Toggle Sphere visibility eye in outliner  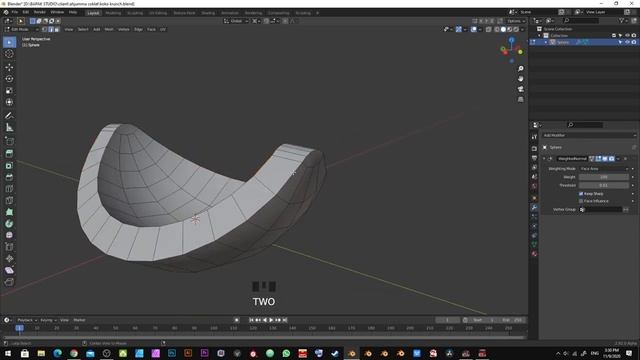[627, 42]
